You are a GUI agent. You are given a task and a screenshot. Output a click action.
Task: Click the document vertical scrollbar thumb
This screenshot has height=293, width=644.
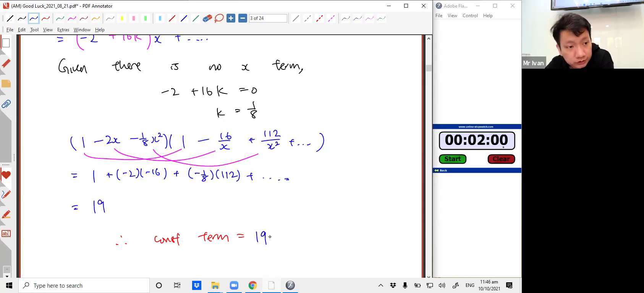point(429,68)
